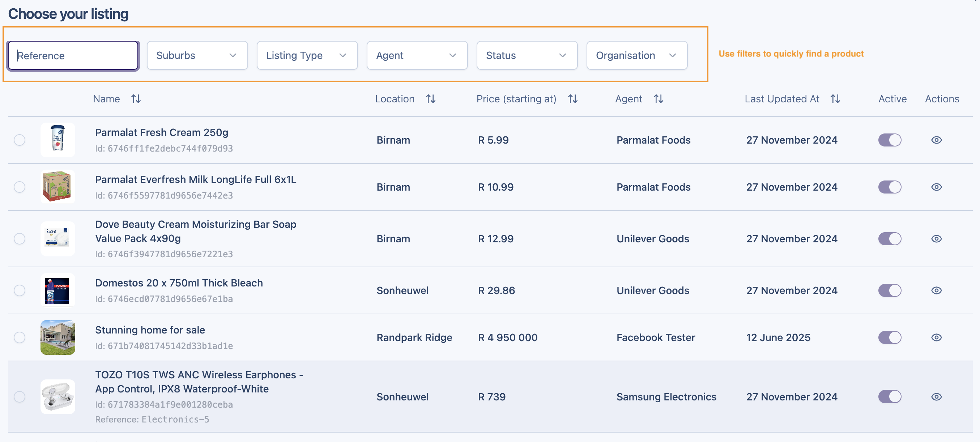This screenshot has height=442, width=980.
Task: View Stunning home for sale eye icon
Action: click(x=936, y=337)
